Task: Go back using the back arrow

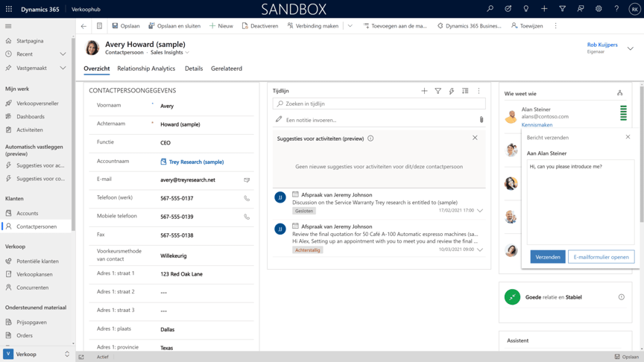Action: (x=83, y=26)
